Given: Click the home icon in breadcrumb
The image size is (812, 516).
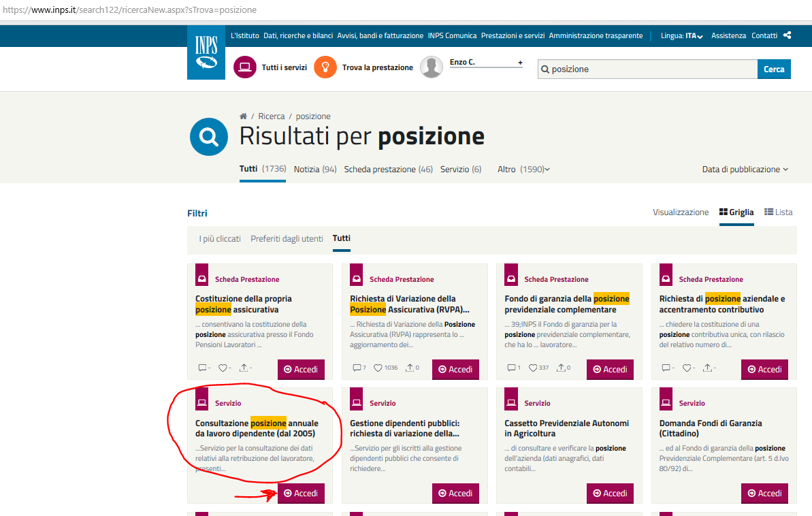Looking at the screenshot, I should pyautogui.click(x=243, y=116).
